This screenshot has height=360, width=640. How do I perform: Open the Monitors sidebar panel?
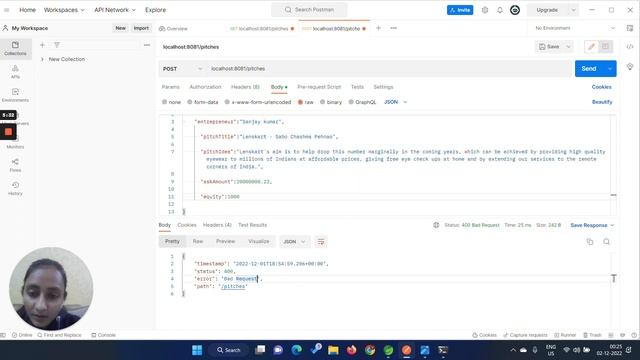16,142
